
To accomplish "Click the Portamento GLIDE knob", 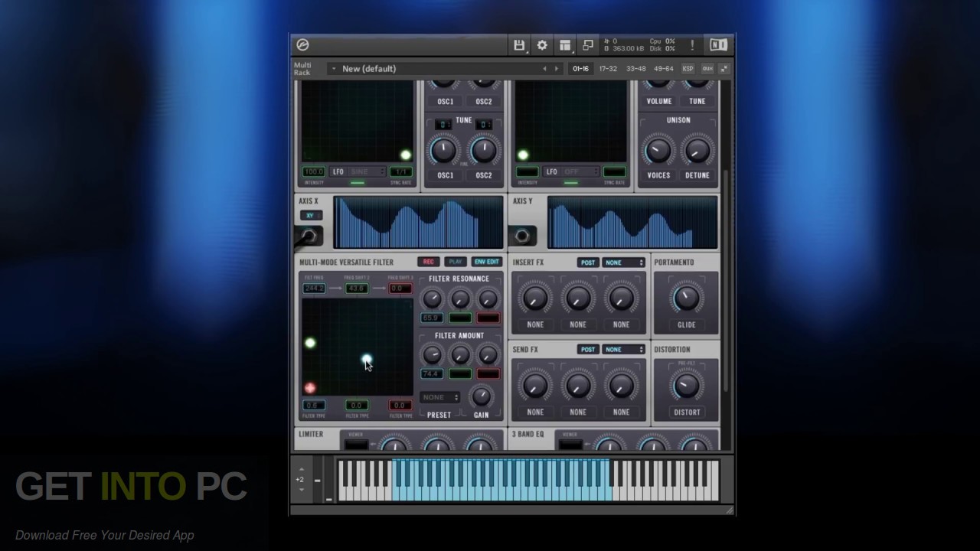I will point(687,298).
